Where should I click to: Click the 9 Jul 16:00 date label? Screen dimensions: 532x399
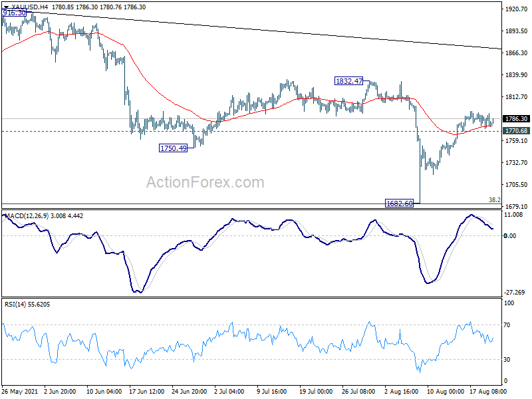pyautogui.click(x=272, y=391)
